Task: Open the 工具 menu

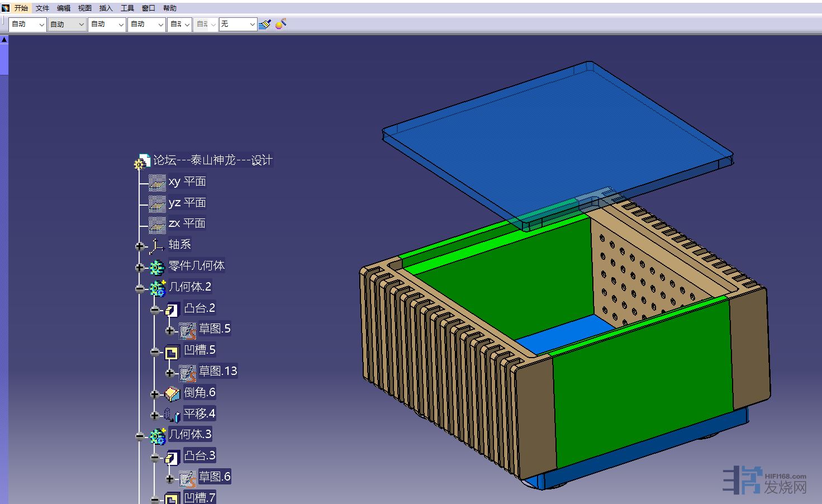Action: tap(127, 8)
